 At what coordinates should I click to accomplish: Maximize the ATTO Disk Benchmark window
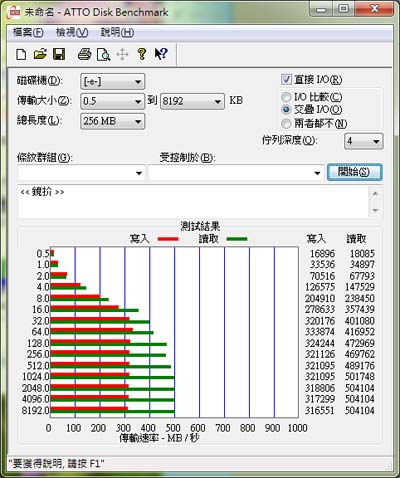point(343,9)
